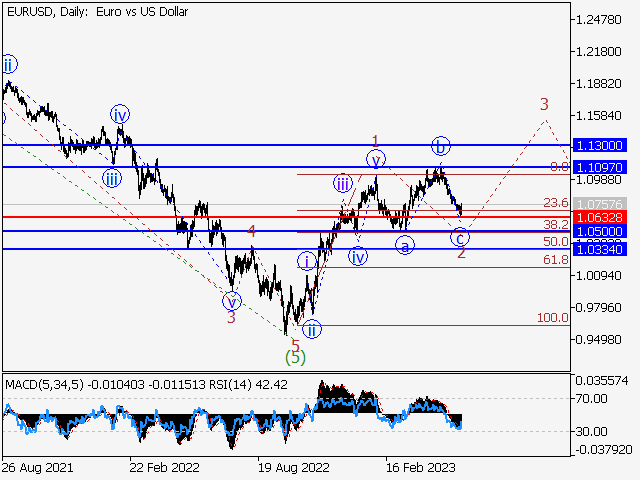The height and width of the screenshot is (480, 640).
Task: Click the 1.00940 price axis value
Action: pos(598,276)
